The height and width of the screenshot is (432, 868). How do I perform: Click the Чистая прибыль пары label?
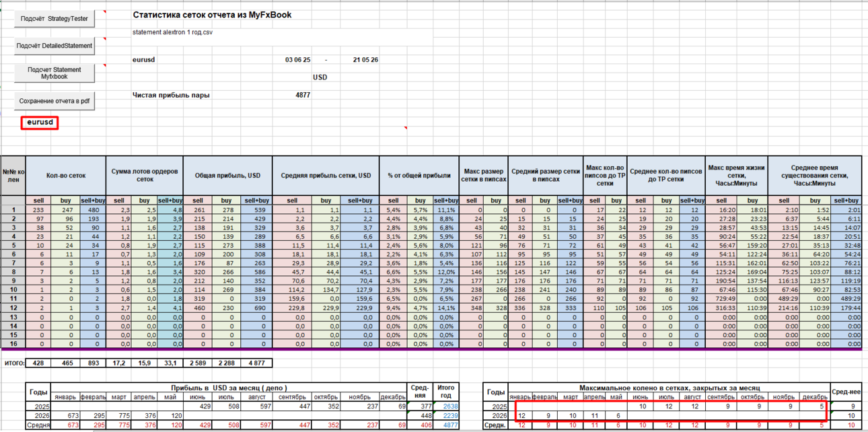point(171,95)
